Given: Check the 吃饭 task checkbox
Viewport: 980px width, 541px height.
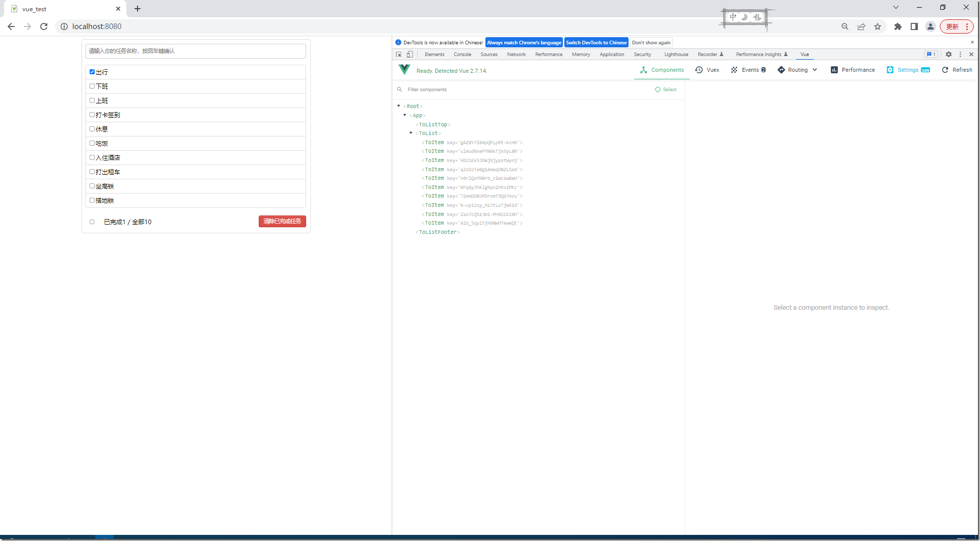Looking at the screenshot, I should (92, 143).
